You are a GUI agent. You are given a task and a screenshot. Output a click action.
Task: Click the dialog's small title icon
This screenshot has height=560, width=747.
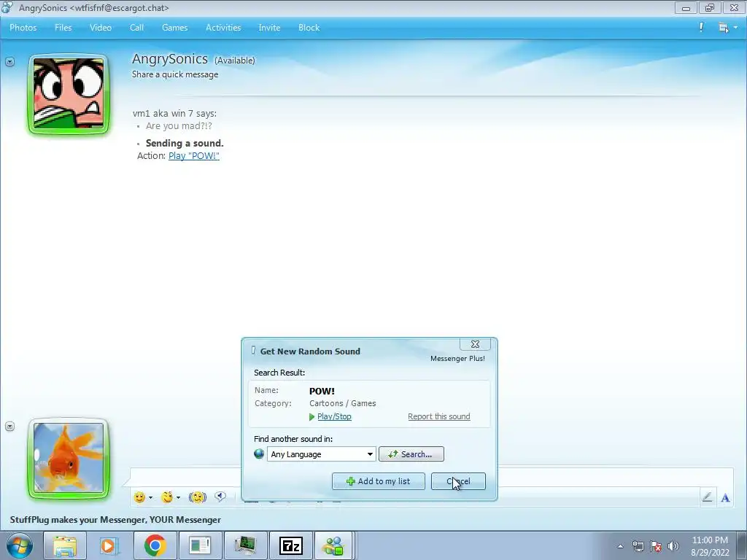click(253, 351)
